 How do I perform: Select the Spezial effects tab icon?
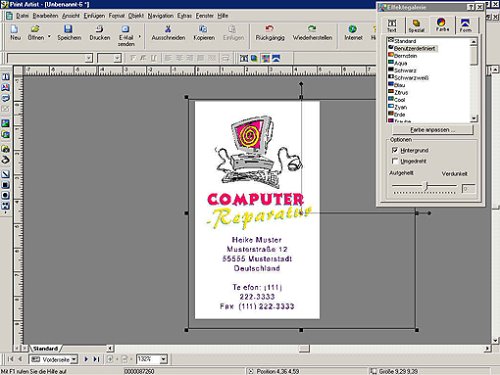point(416,23)
